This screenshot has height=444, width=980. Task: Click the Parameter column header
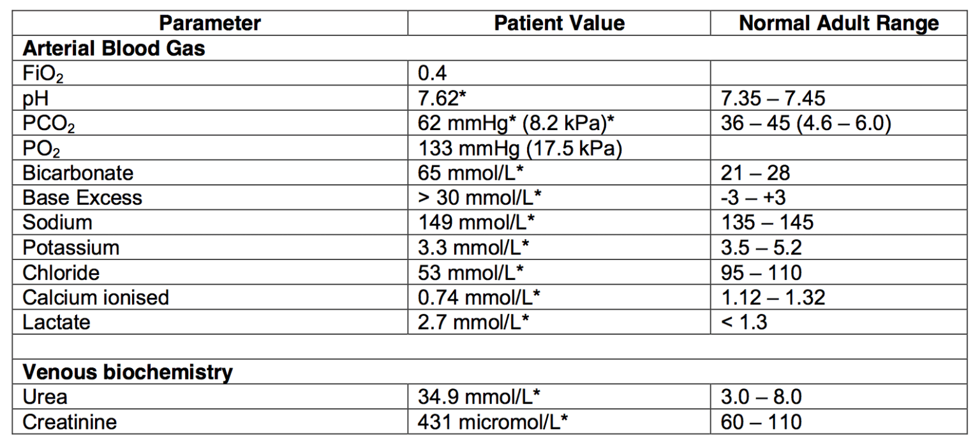210,24
